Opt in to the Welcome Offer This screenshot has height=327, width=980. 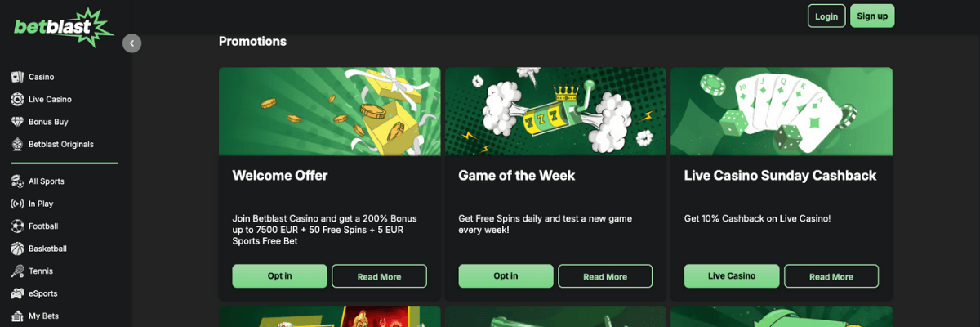[279, 276]
